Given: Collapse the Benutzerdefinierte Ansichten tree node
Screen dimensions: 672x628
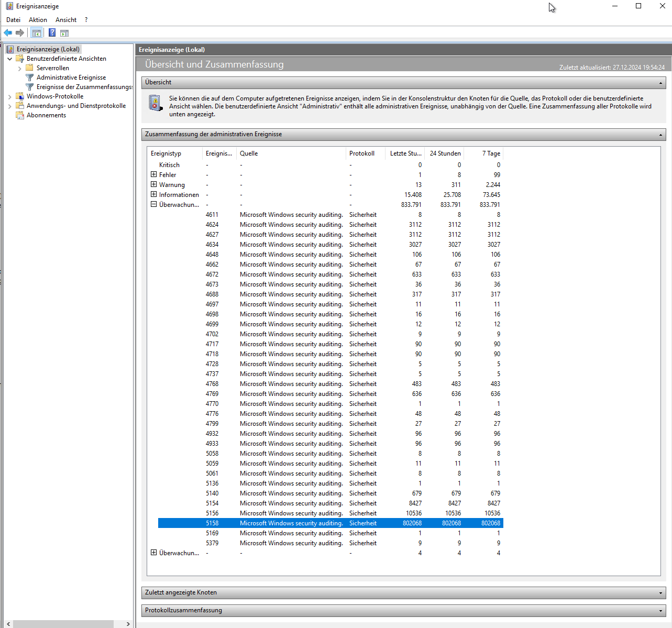Looking at the screenshot, I should click(x=9, y=59).
